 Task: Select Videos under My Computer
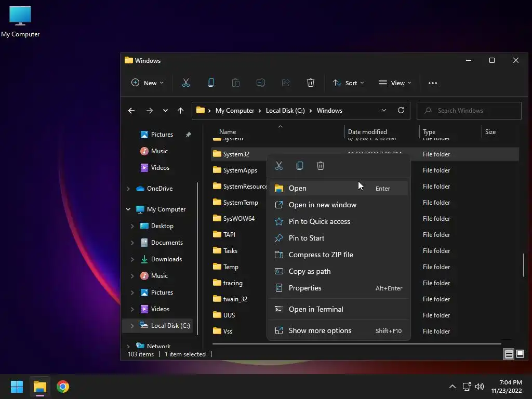tap(160, 309)
